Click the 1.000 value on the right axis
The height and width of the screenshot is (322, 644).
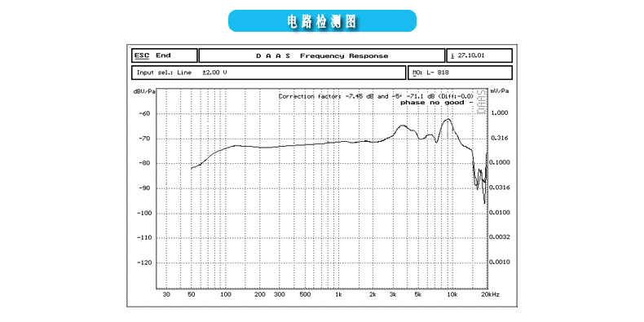499,113
